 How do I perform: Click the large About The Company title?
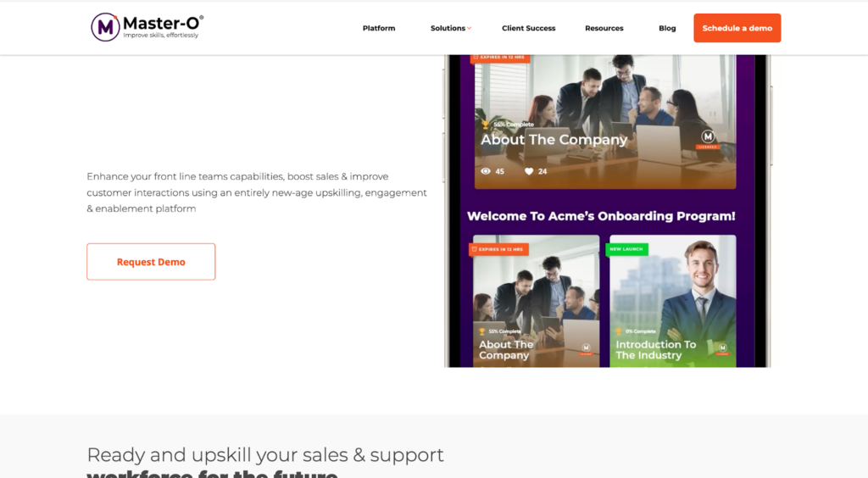point(554,139)
